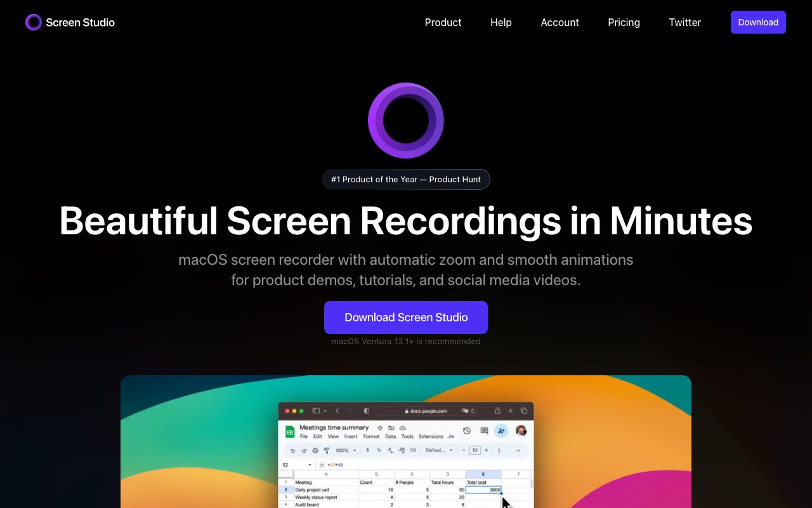Open the E2 name box dropdown
Viewport: 812px width, 508px height.
coord(310,465)
